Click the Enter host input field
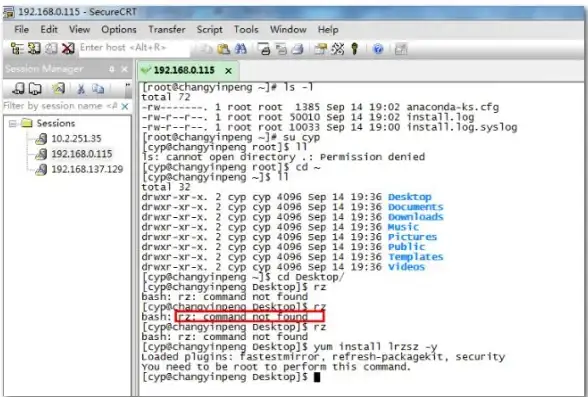Viewport: 588px width, 397px height. (x=134, y=48)
